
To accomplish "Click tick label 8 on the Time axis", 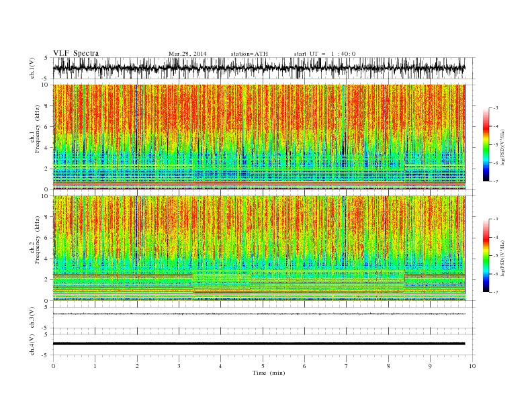I will pos(388,366).
